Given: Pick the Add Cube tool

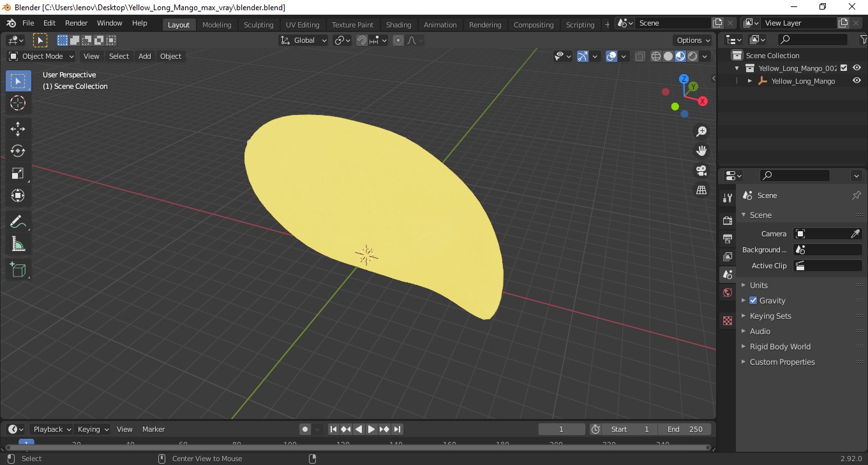Looking at the screenshot, I should (x=18, y=270).
